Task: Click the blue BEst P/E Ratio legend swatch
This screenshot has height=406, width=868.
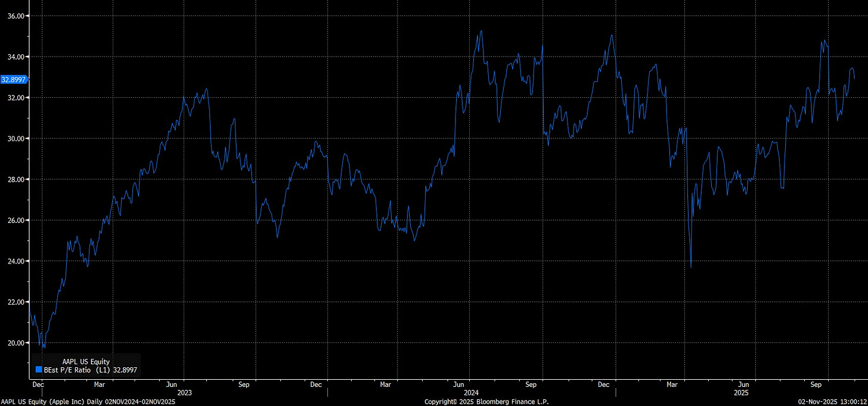Action: (39, 370)
